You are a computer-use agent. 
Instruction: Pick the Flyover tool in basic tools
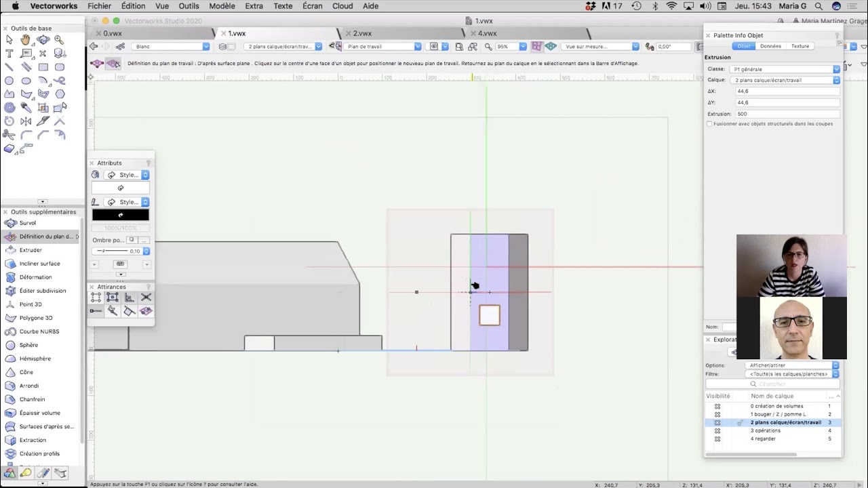(x=43, y=40)
